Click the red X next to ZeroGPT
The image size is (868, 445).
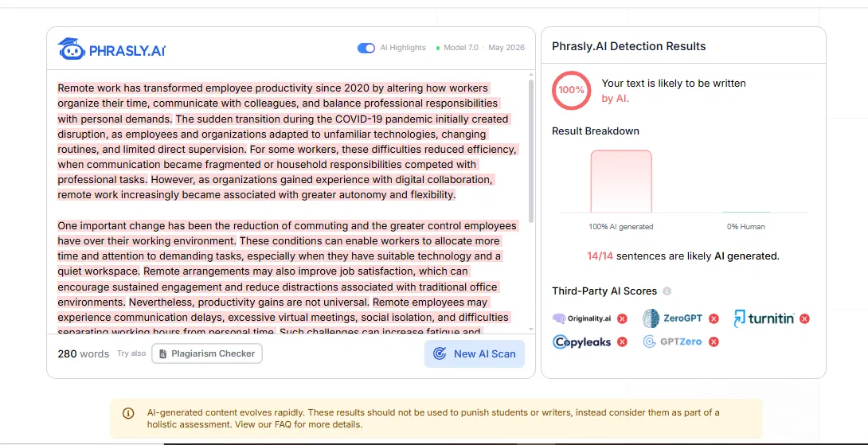[x=714, y=318]
